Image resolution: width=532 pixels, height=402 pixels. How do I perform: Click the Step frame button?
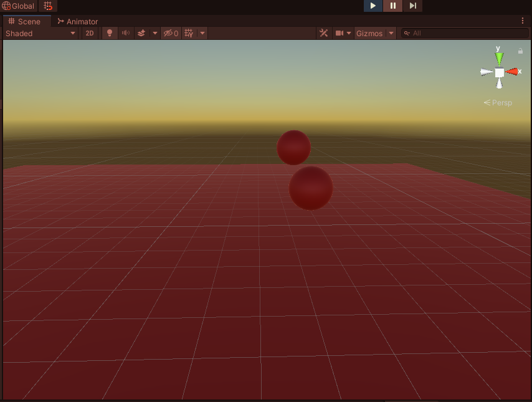pyautogui.click(x=413, y=6)
